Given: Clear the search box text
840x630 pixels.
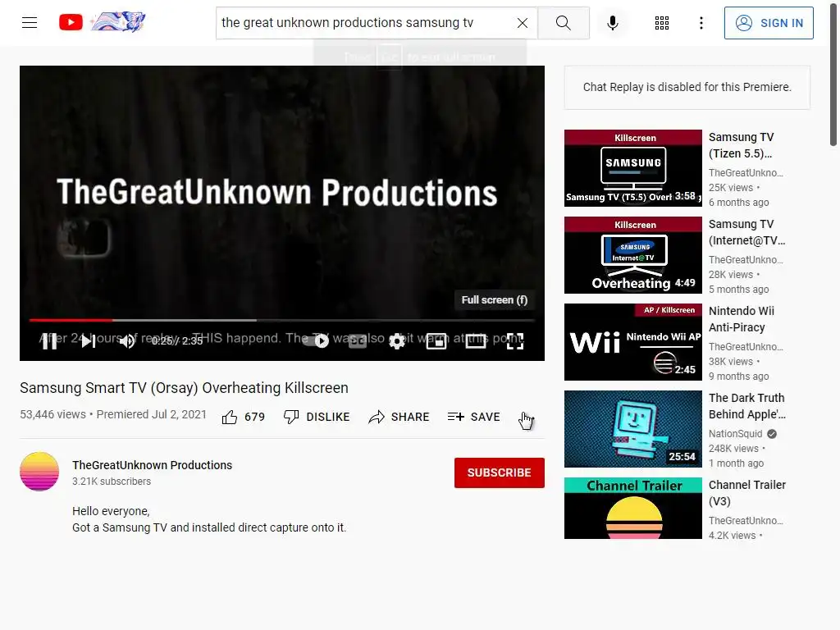Looking at the screenshot, I should point(523,23).
